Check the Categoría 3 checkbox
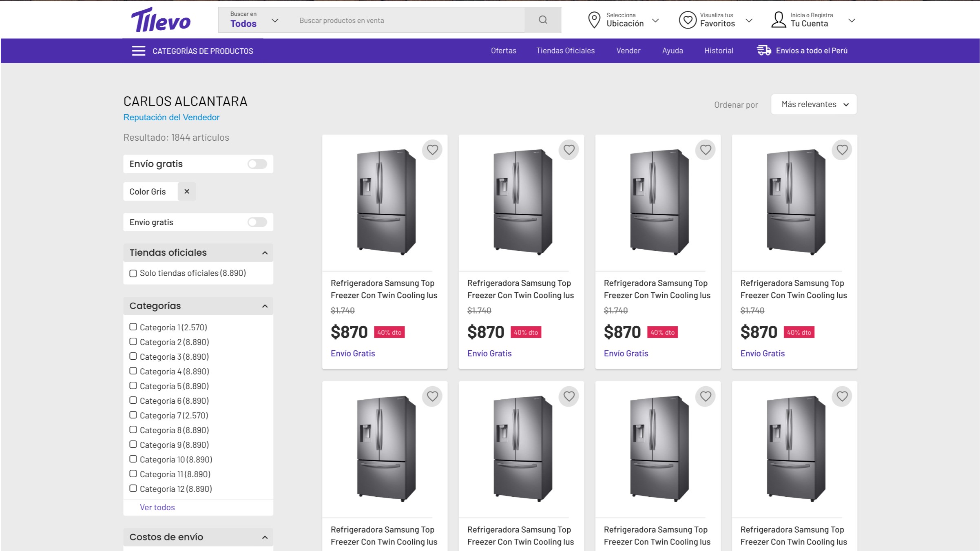This screenshot has width=980, height=551. point(133,356)
